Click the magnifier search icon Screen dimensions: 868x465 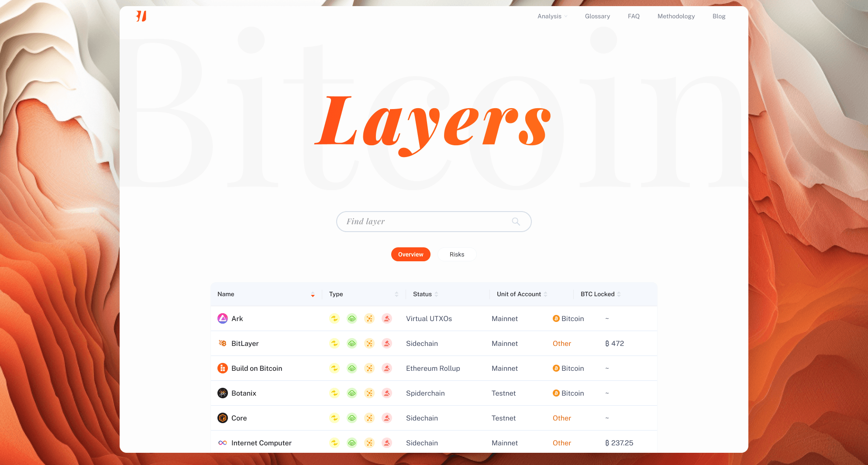pos(516,222)
